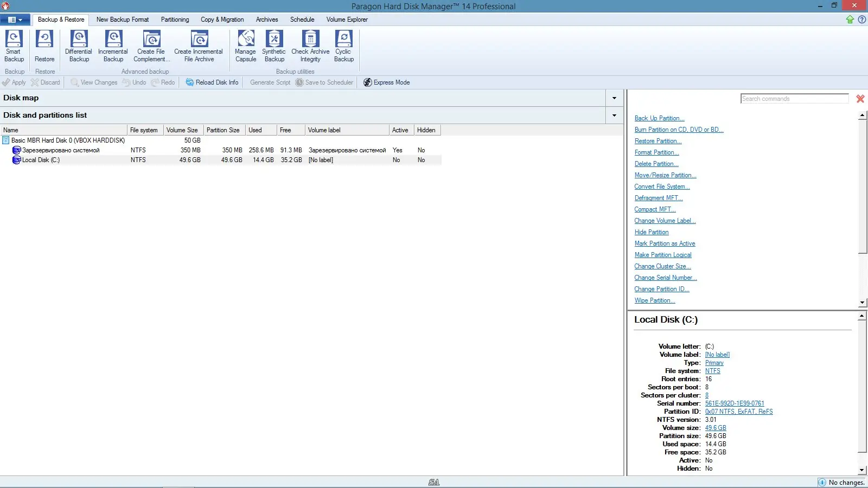Open Change Volume Label command
Image resolution: width=868 pixels, height=488 pixels.
click(x=665, y=221)
